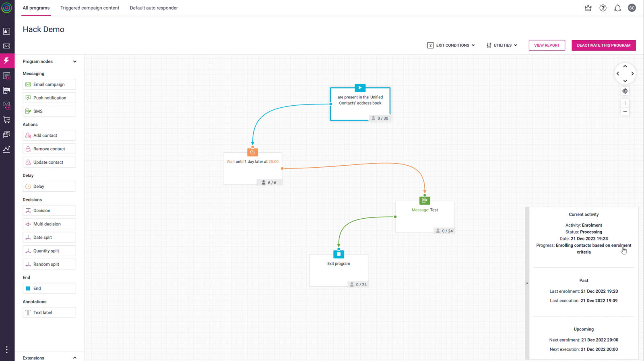The width and height of the screenshot is (644, 361).
Task: Click the analytics chart sidebar icon
Action: click(x=7, y=149)
